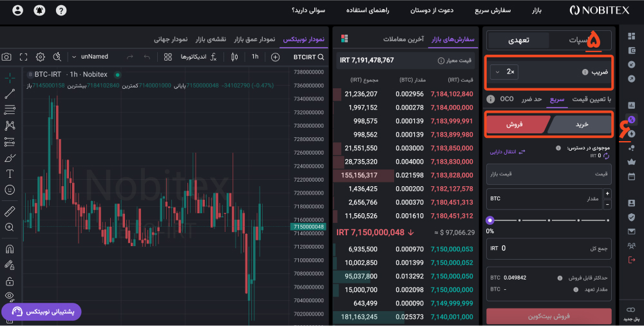Switch to the Recent Trades (آخرین معاملات) tab

(x=402, y=39)
